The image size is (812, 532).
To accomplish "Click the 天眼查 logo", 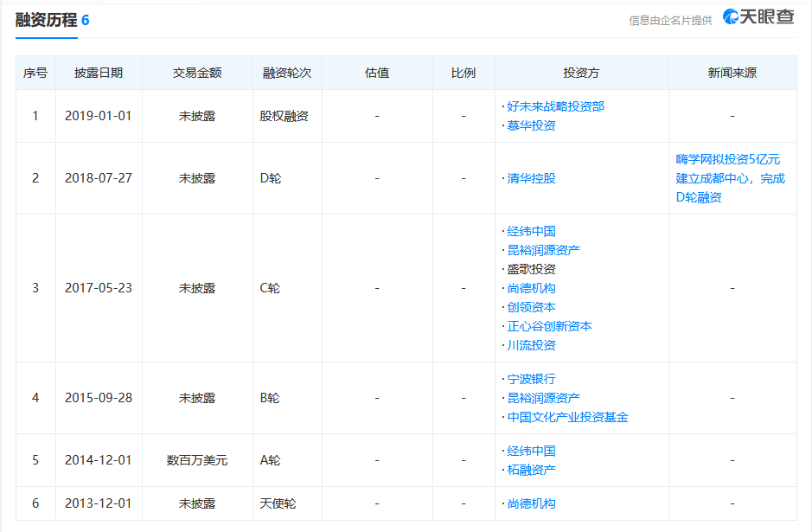I will (758, 17).
